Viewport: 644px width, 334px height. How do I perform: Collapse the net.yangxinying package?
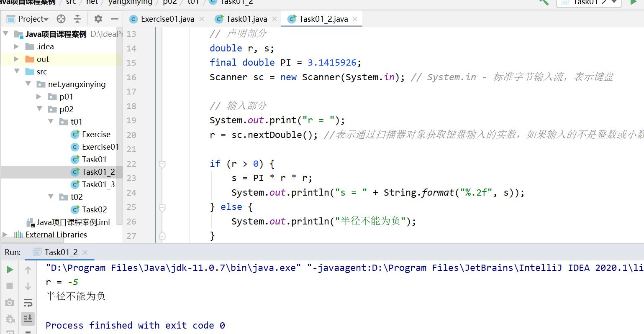coord(28,84)
